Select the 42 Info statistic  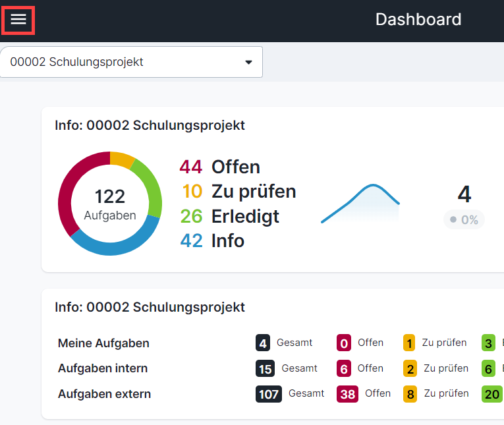212,241
